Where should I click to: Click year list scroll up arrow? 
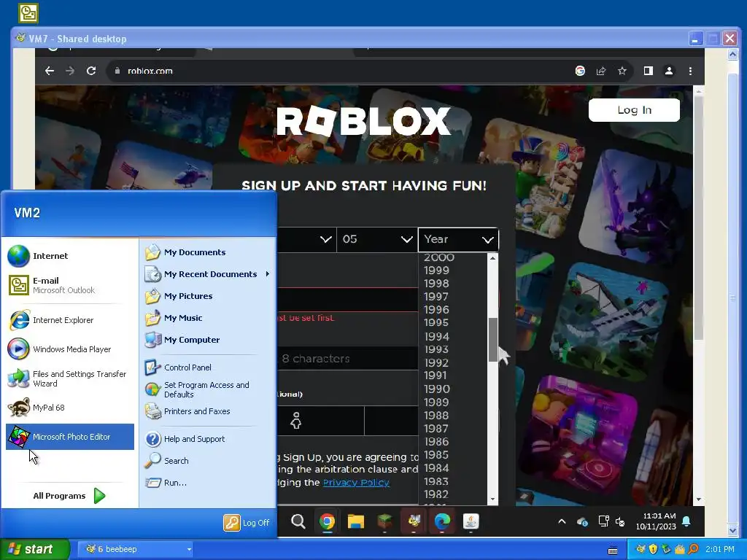pos(493,257)
